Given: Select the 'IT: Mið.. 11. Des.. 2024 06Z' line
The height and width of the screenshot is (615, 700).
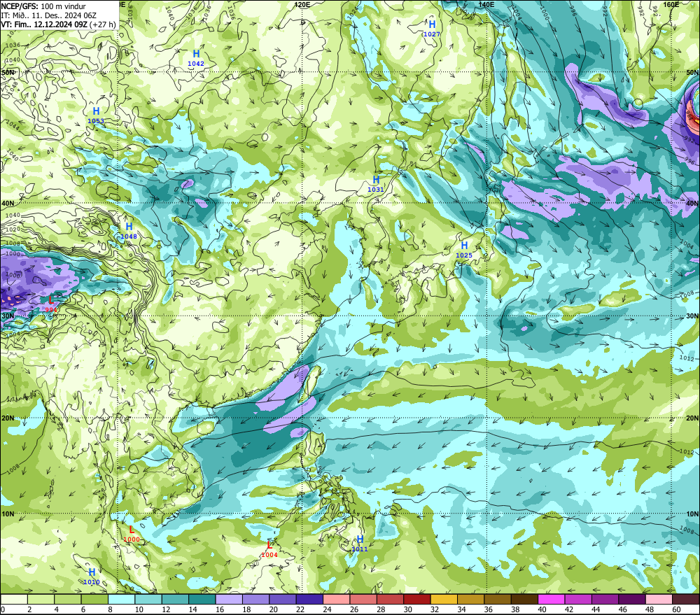Looking at the screenshot, I should [x=49, y=15].
